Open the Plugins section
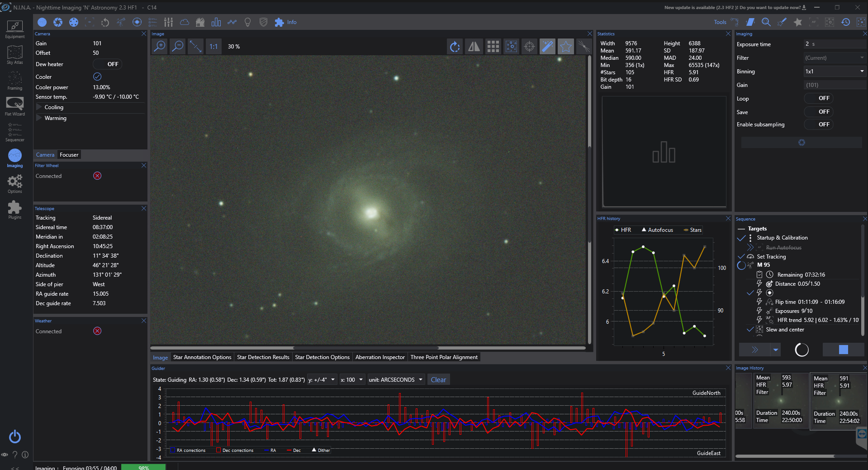 (x=14, y=210)
